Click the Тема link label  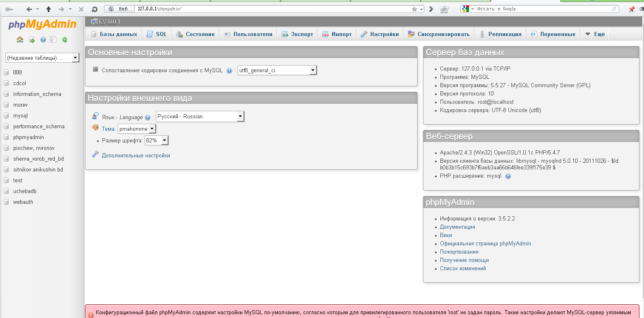tap(108, 129)
